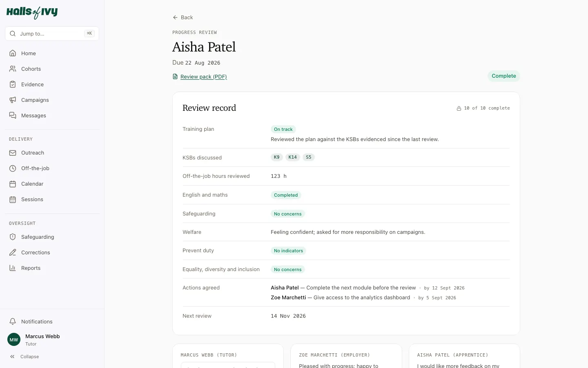This screenshot has height=368, width=588.
Task: Open the Home sidebar icon
Action: pyautogui.click(x=13, y=53)
